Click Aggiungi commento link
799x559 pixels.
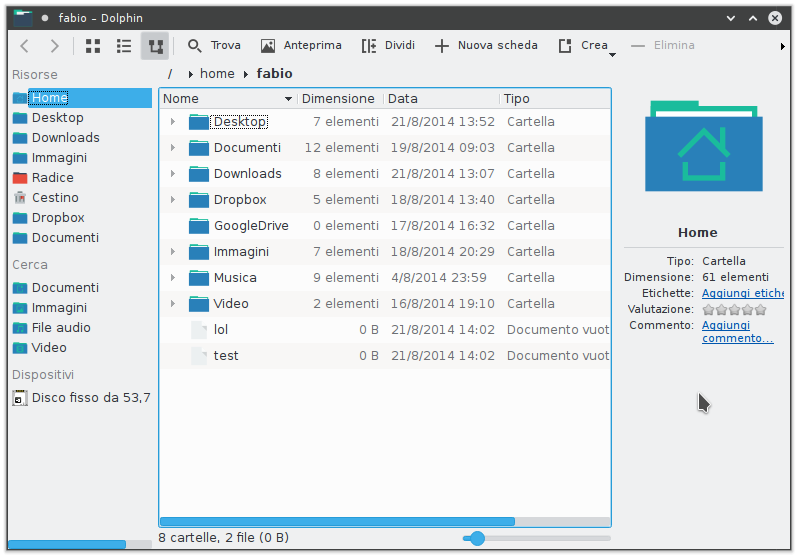click(x=737, y=332)
